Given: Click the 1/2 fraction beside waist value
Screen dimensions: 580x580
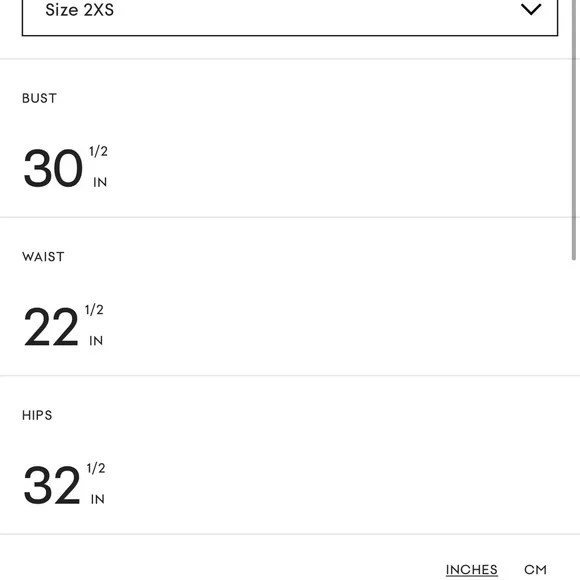Looking at the screenshot, I should [94, 310].
